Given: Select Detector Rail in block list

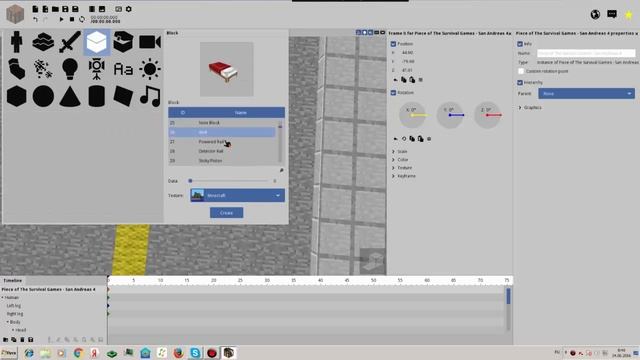Looking at the screenshot, I should tap(222, 151).
